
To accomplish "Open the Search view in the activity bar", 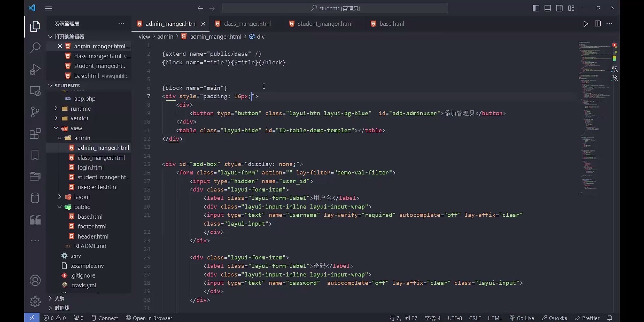I will [35, 47].
